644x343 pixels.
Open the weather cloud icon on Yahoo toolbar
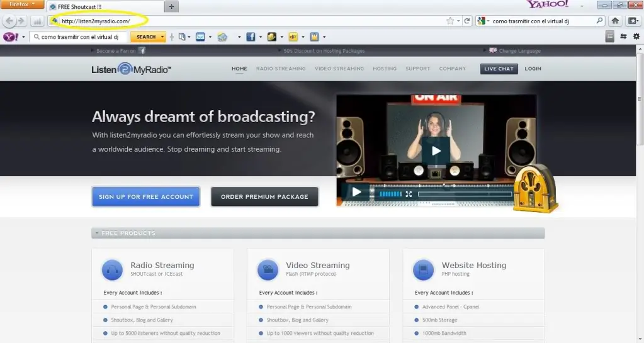coord(222,37)
